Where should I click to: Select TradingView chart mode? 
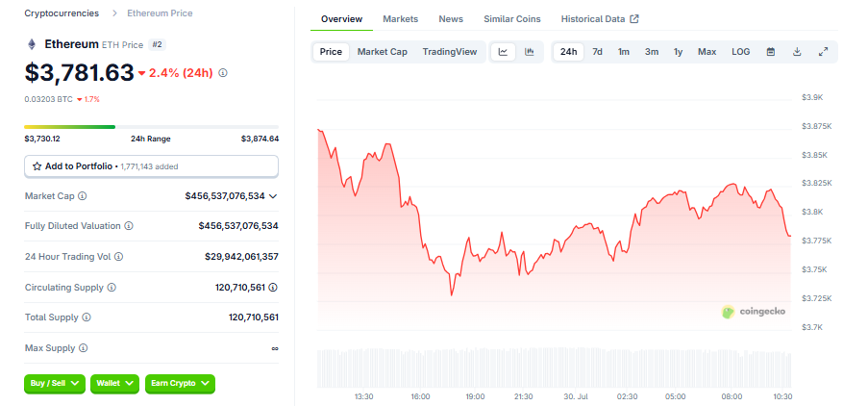point(450,52)
